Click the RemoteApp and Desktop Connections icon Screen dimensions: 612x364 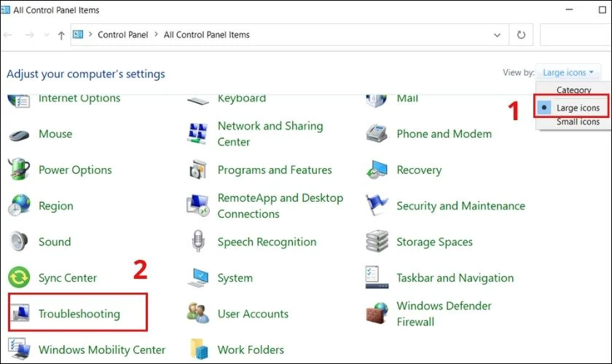[198, 205]
